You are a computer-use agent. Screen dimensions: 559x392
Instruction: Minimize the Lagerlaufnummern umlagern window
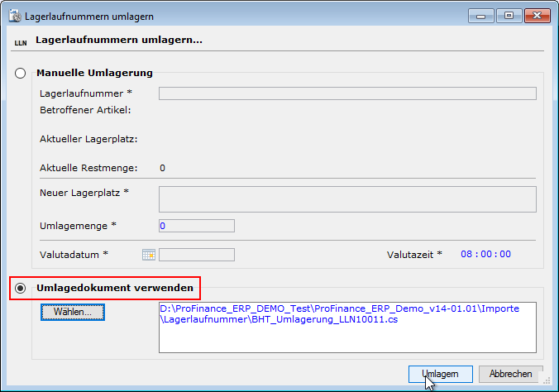[480, 15]
